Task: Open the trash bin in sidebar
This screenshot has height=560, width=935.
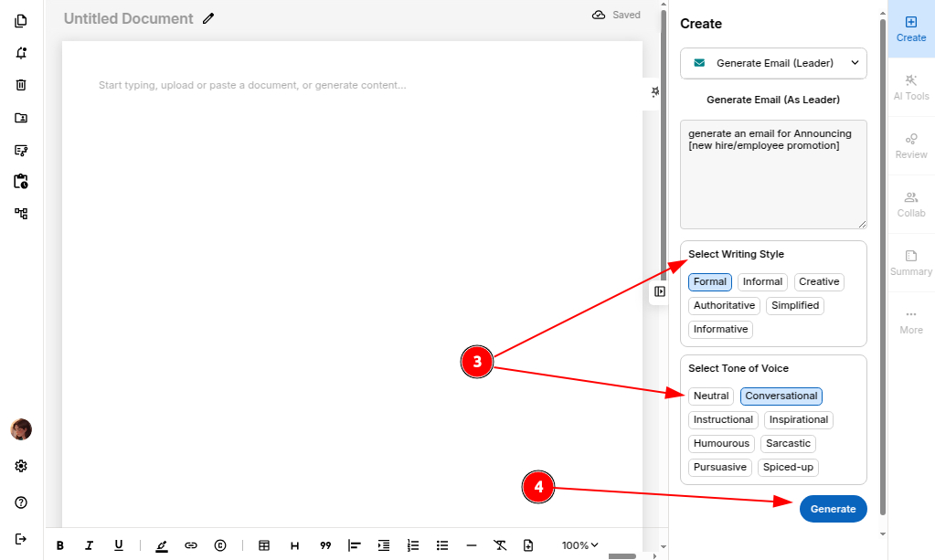Action: point(21,85)
